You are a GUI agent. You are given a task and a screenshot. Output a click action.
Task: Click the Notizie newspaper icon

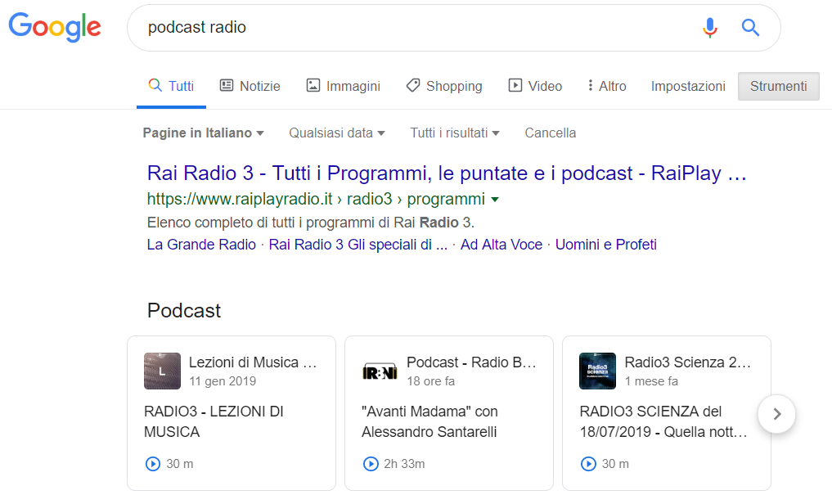[x=227, y=85]
